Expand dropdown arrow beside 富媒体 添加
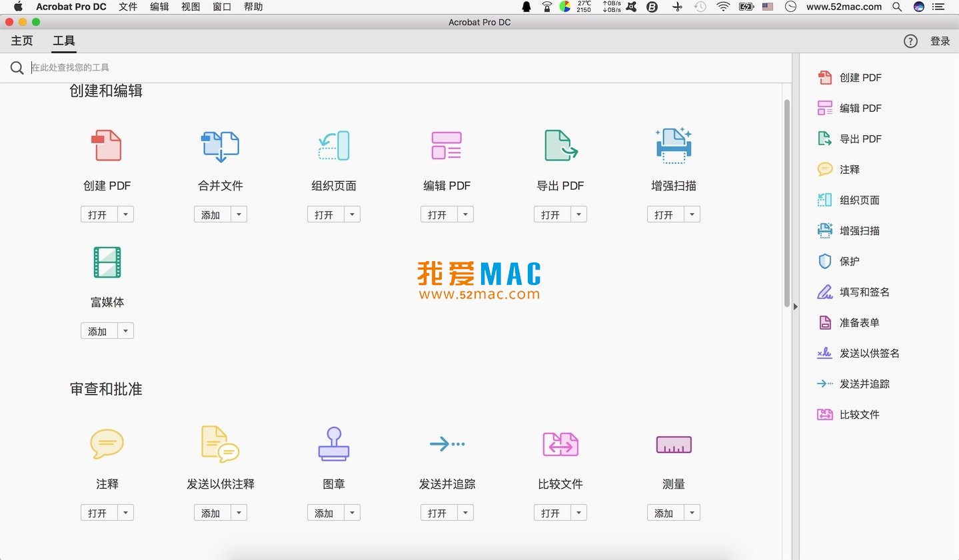959x560 pixels. click(125, 331)
